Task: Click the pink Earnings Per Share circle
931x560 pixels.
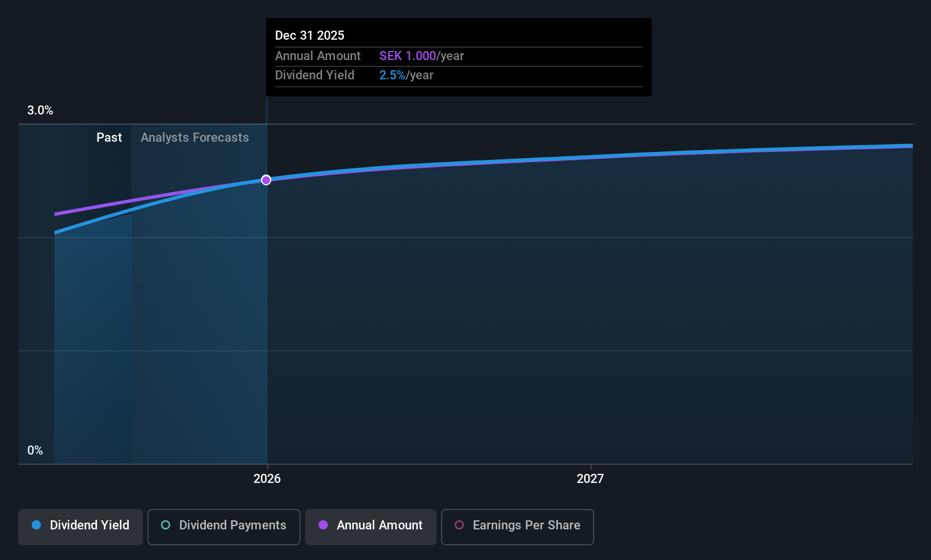Action: coord(459,525)
